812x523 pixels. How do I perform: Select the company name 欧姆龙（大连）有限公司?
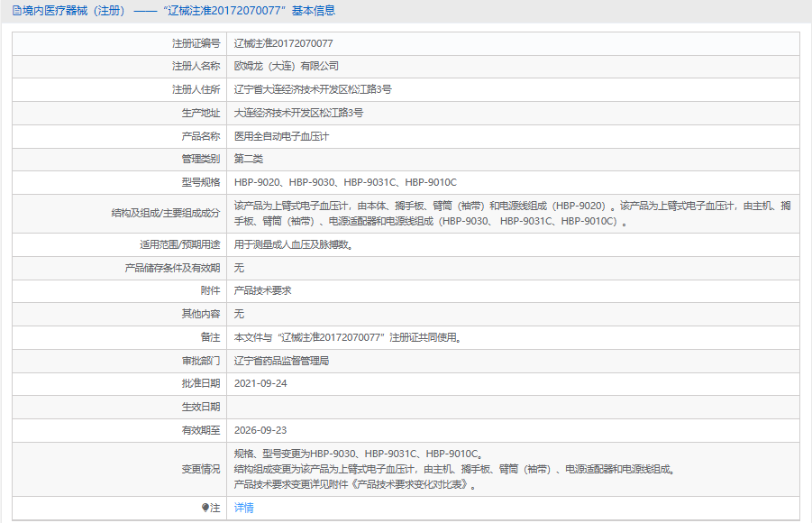287,67
